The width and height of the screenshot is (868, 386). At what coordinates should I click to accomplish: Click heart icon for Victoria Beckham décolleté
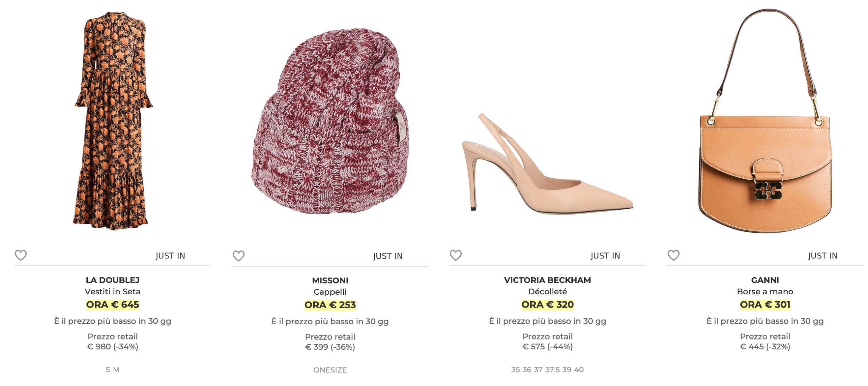[x=456, y=255]
